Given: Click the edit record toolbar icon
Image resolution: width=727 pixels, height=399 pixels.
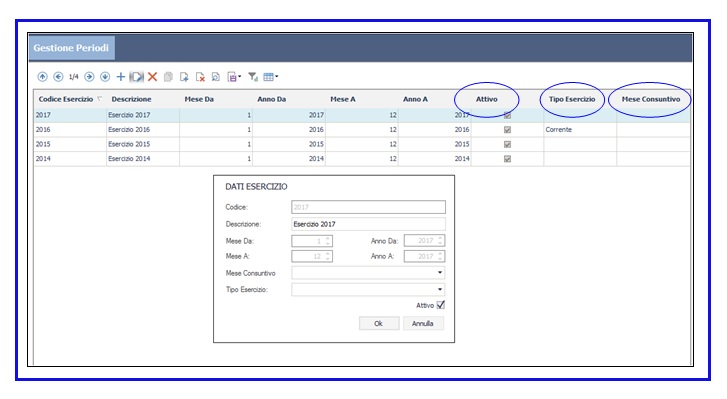Looking at the screenshot, I should click(136, 77).
